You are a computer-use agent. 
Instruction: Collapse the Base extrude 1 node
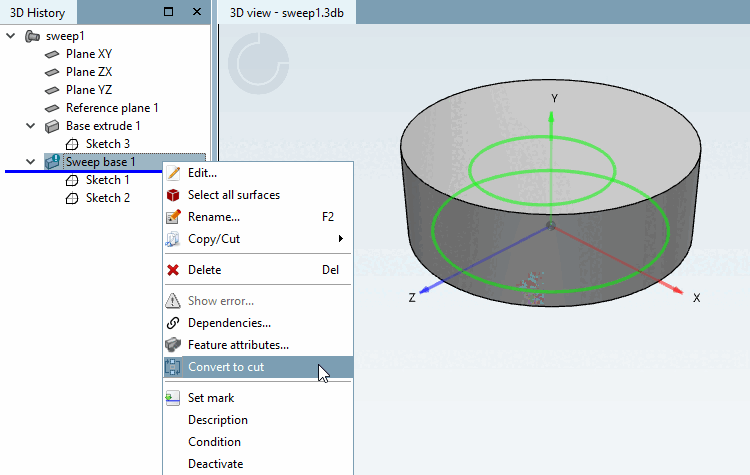[x=31, y=126]
